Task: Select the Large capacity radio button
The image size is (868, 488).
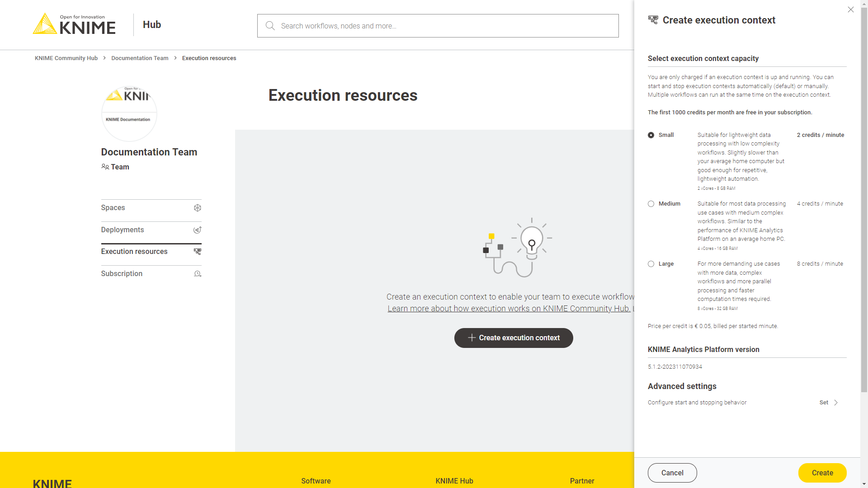Action: click(651, 264)
